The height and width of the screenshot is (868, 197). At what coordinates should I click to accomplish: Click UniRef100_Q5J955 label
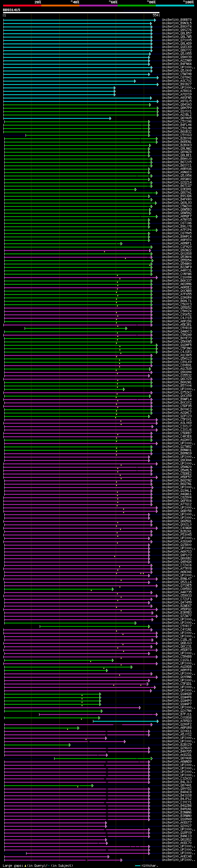177,54
